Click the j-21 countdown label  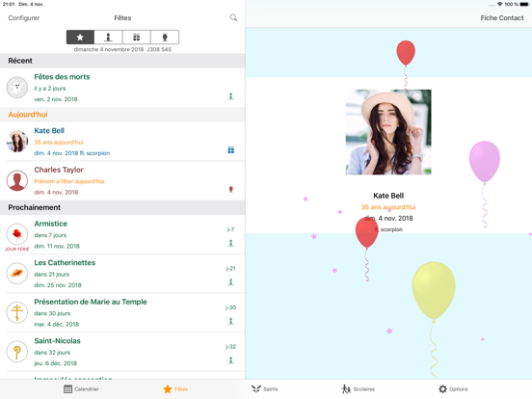click(x=230, y=269)
